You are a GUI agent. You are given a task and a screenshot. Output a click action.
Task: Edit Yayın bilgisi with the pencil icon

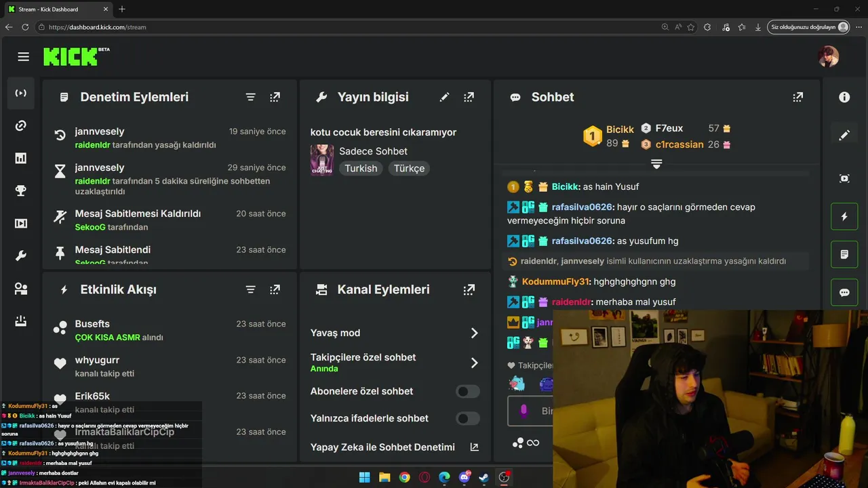point(444,97)
